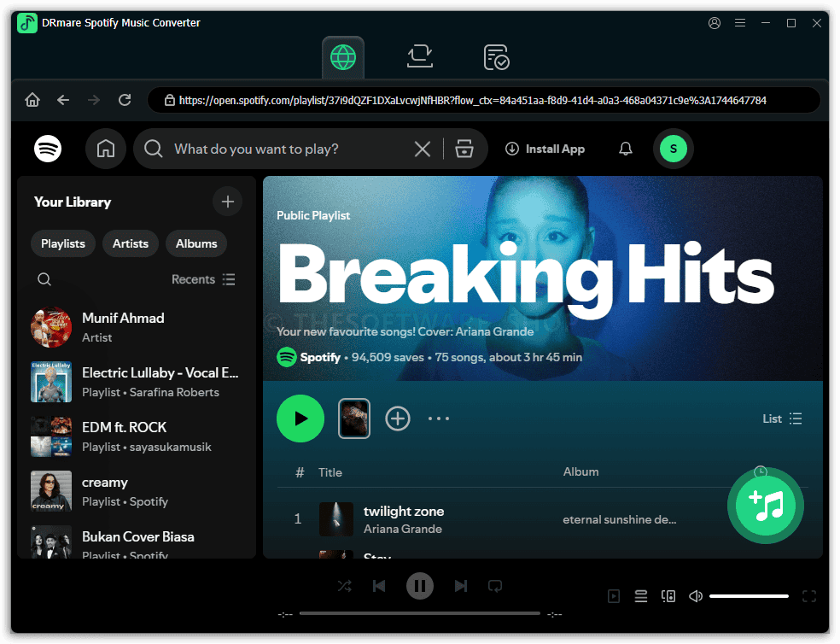Image resolution: width=840 pixels, height=644 pixels.
Task: Open Ariana Grande artist link on track one
Action: [x=402, y=529]
